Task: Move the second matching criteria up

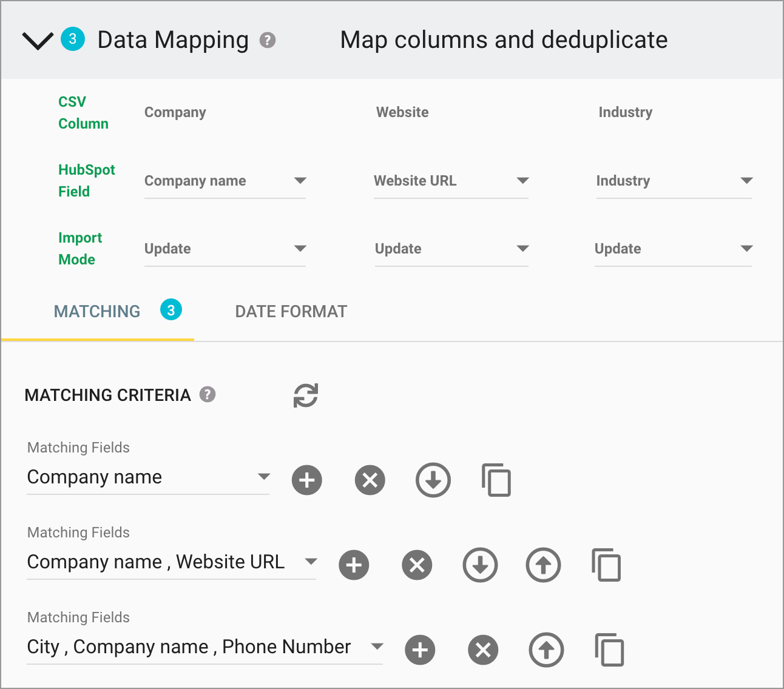Action: (x=543, y=565)
